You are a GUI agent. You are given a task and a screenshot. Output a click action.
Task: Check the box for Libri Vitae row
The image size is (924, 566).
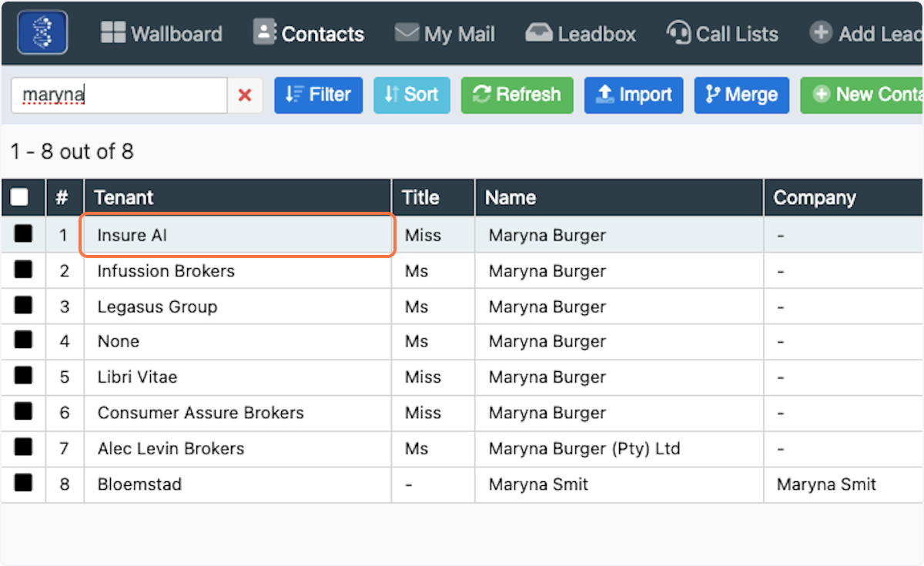tap(23, 376)
